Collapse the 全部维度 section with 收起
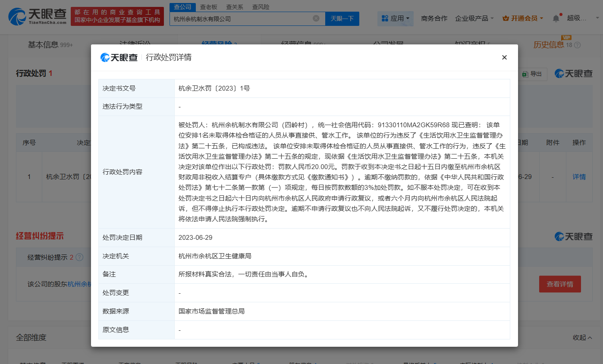 coord(582,338)
